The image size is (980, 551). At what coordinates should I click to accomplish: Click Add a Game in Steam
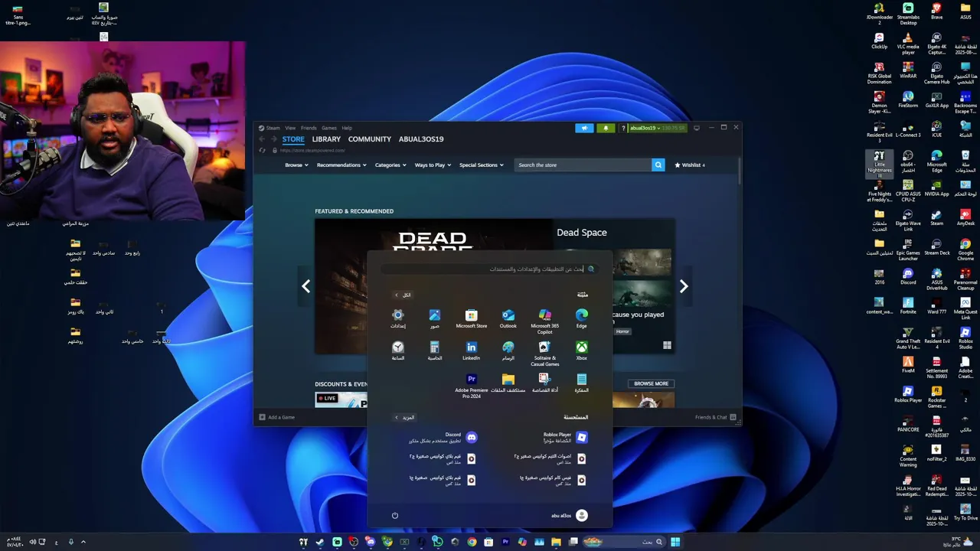[277, 417]
